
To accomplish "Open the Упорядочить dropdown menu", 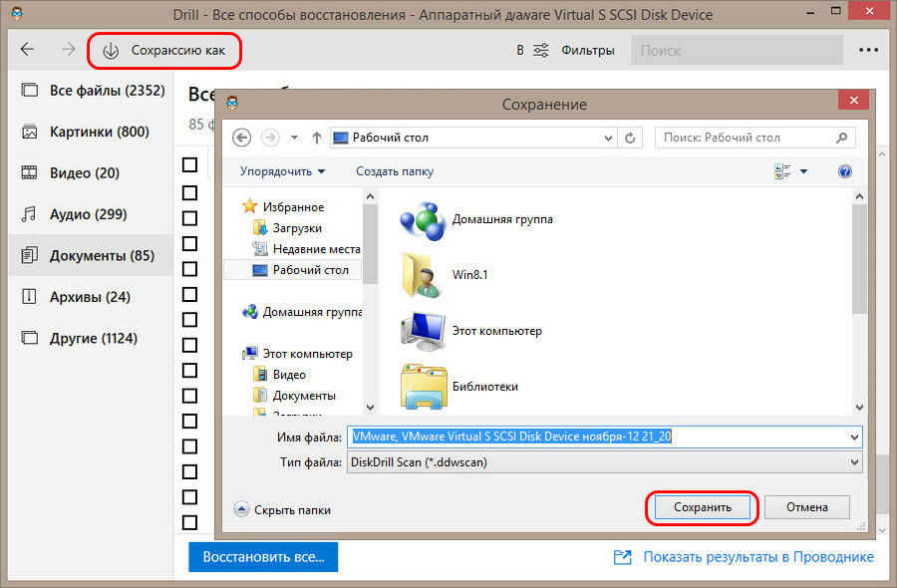I will pyautogui.click(x=283, y=171).
